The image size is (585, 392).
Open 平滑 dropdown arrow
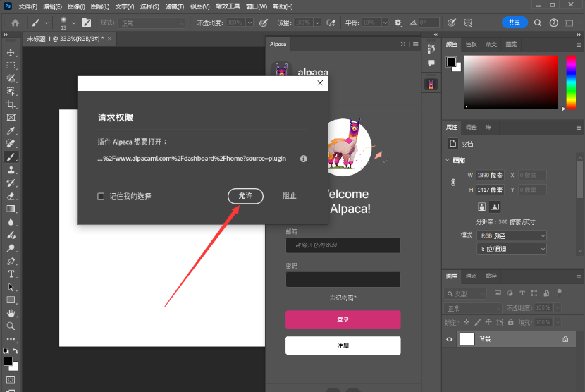[x=385, y=23]
